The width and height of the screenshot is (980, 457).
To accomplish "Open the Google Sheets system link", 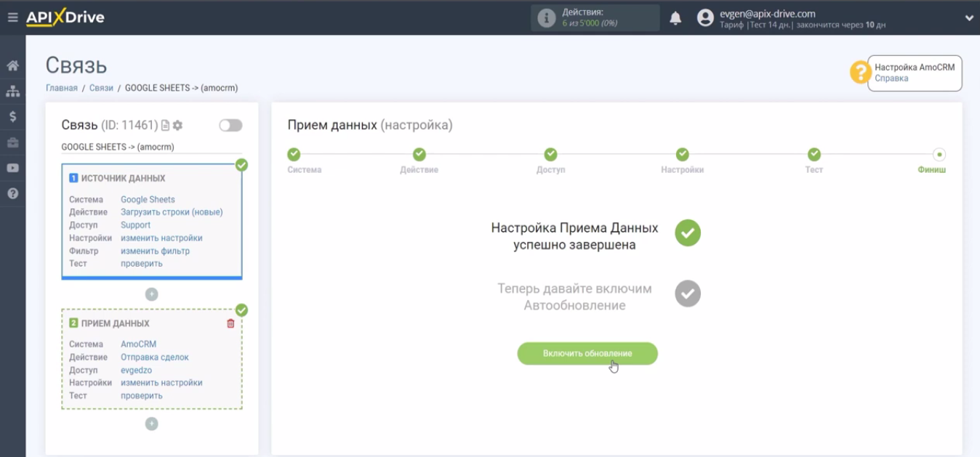I will [148, 200].
